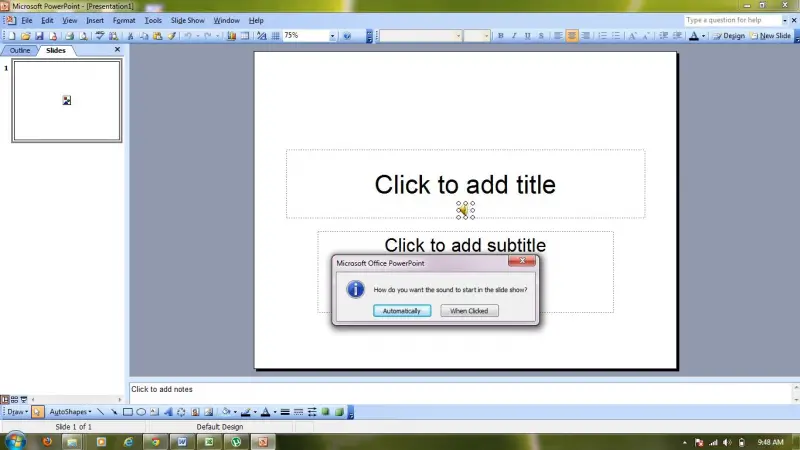The height and width of the screenshot is (450, 800).
Task: Open the Font Color dropdown arrow in formatting toolbar
Action: coord(704,36)
